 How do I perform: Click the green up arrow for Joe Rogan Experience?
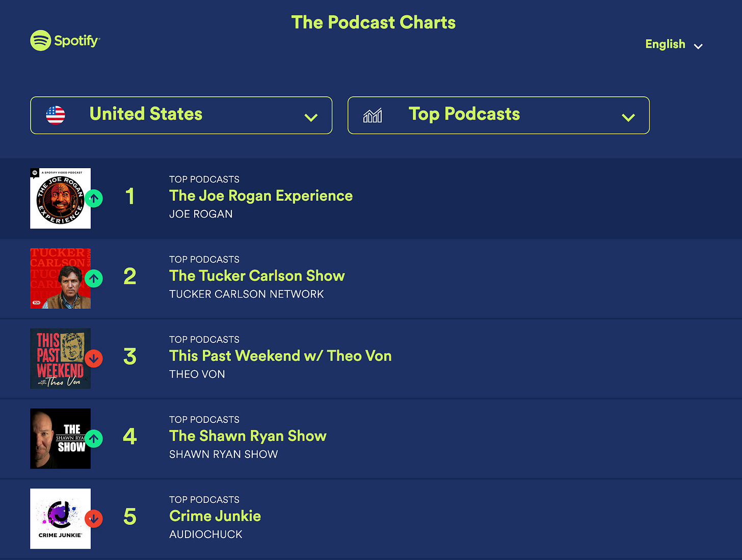pos(94,198)
